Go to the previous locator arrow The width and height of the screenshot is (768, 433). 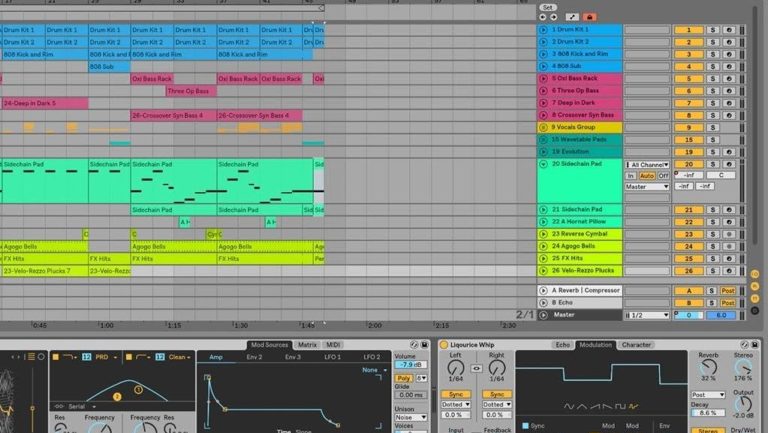coord(543,17)
